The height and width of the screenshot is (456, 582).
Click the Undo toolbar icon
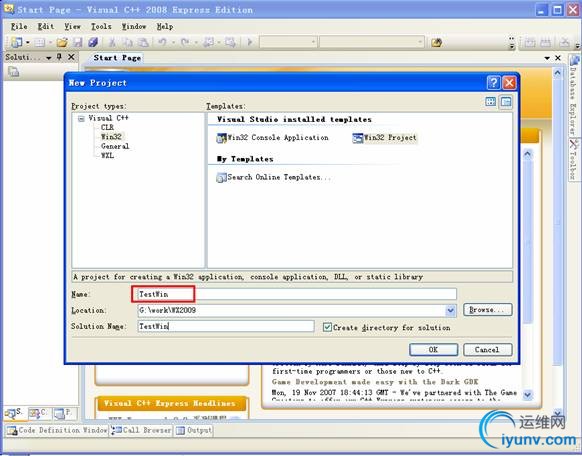click(x=162, y=42)
